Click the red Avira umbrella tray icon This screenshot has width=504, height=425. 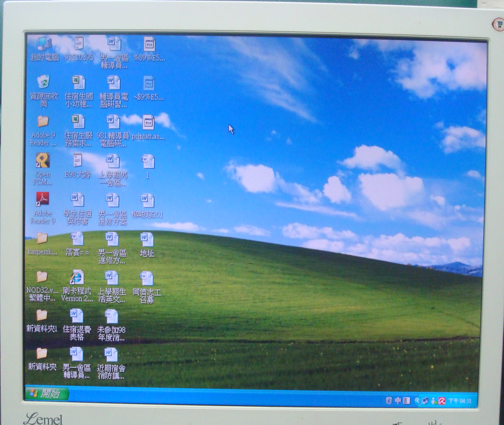tap(442, 401)
